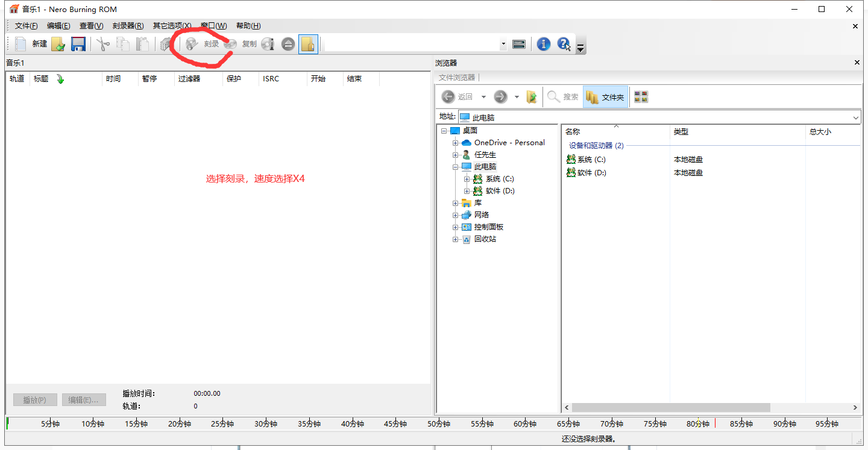Click the Copy icon beside the scissors
Viewport: 868px width, 450px height.
pos(123,44)
